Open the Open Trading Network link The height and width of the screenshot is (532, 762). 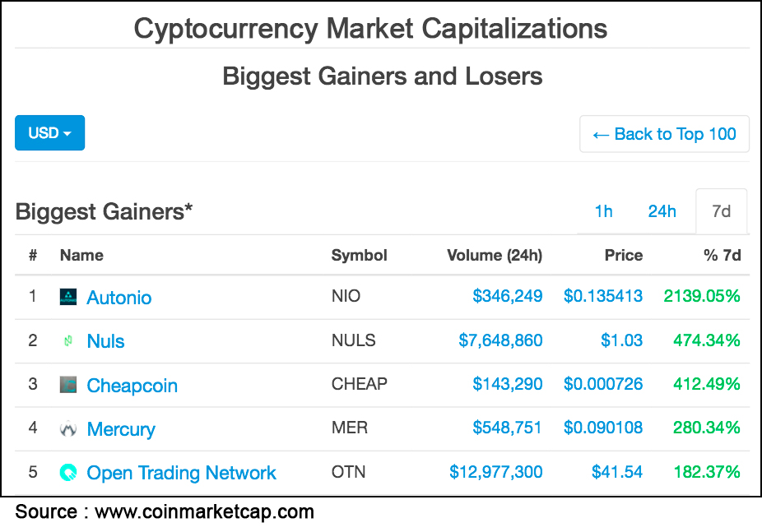pyautogui.click(x=181, y=474)
